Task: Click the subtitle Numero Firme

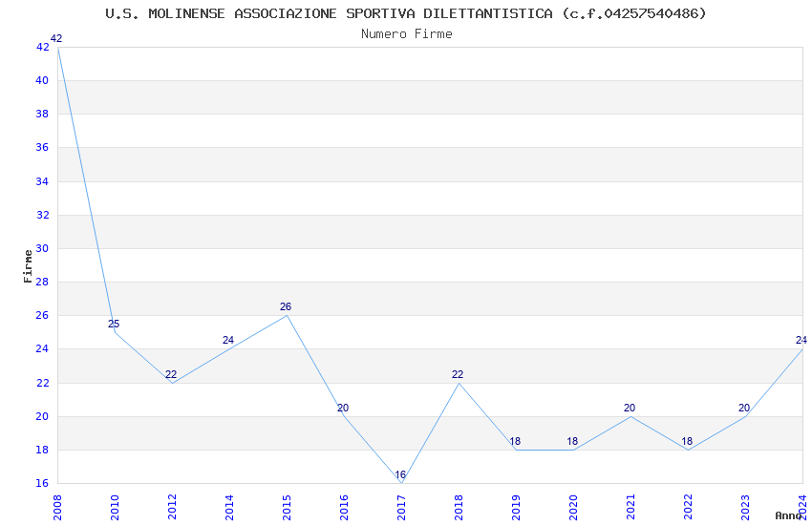Action: pos(407,33)
